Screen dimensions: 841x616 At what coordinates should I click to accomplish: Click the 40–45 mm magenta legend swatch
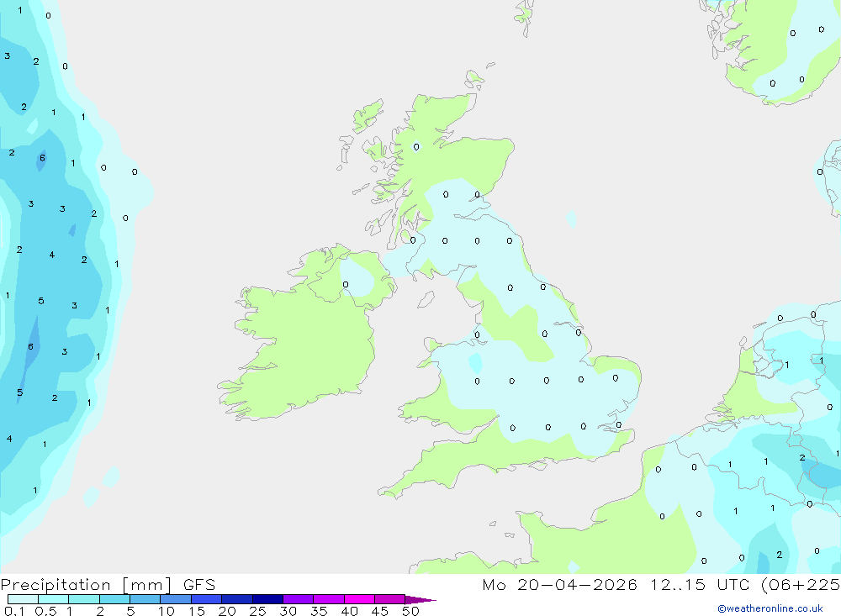[359, 599]
